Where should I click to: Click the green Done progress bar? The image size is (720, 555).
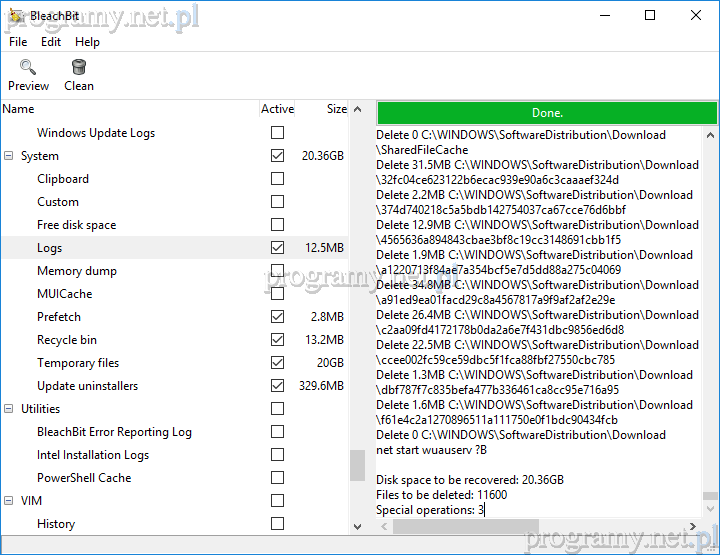tap(547, 113)
